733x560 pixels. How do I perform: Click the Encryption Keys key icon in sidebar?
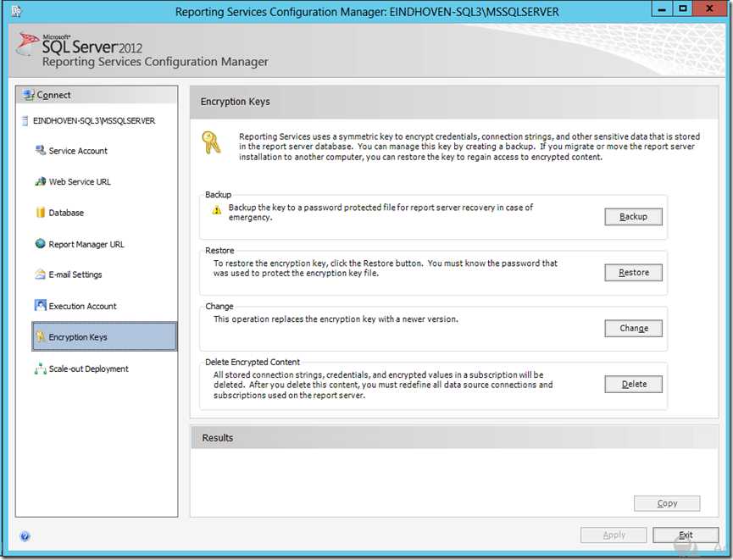(x=40, y=336)
